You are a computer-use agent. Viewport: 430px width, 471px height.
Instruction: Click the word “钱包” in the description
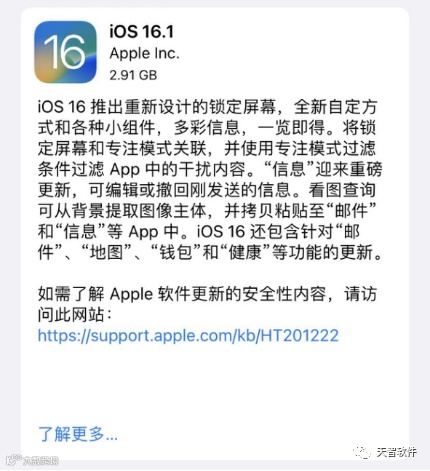[176, 252]
